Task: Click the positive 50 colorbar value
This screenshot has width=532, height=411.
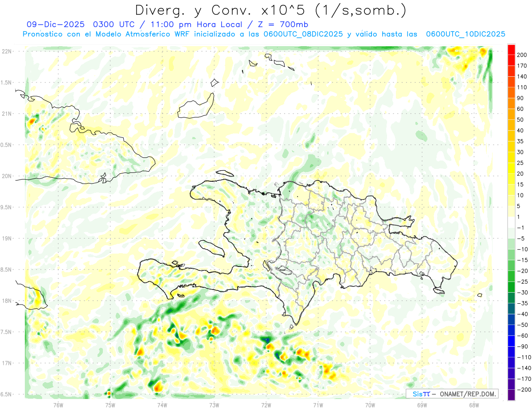Action: click(x=521, y=120)
